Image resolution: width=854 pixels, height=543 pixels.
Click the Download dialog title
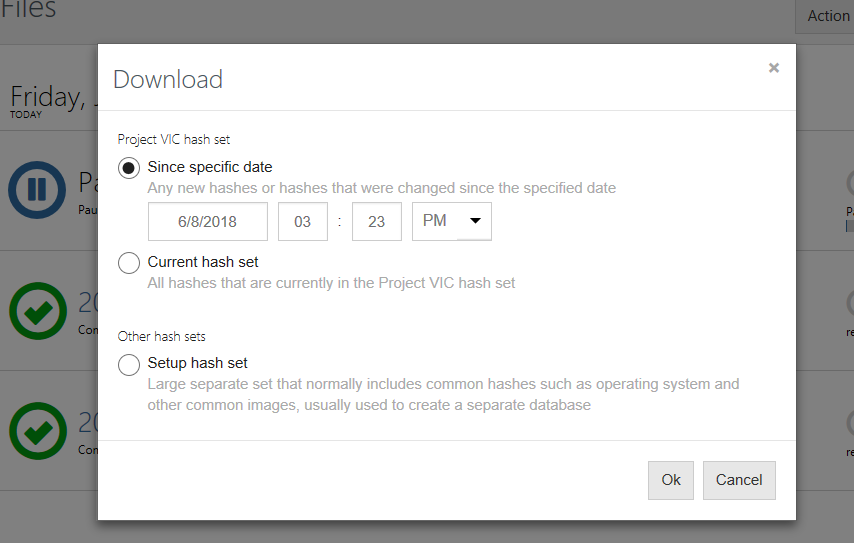tap(168, 80)
